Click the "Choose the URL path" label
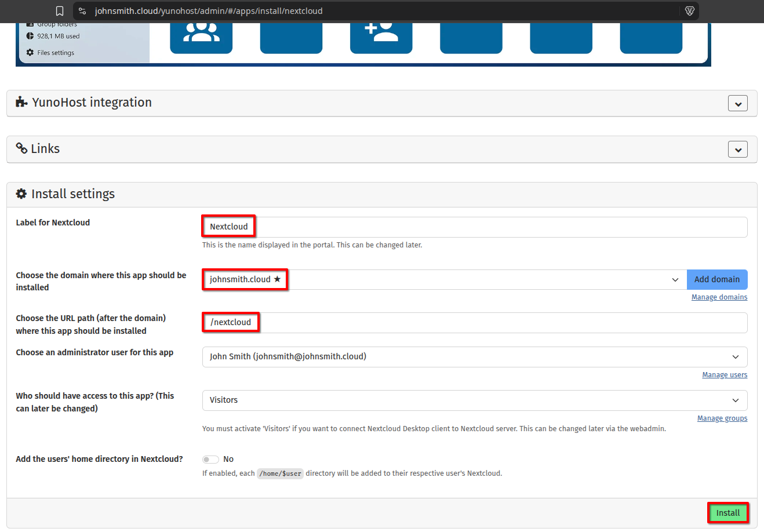Viewport: 764px width, 532px height. (91, 325)
